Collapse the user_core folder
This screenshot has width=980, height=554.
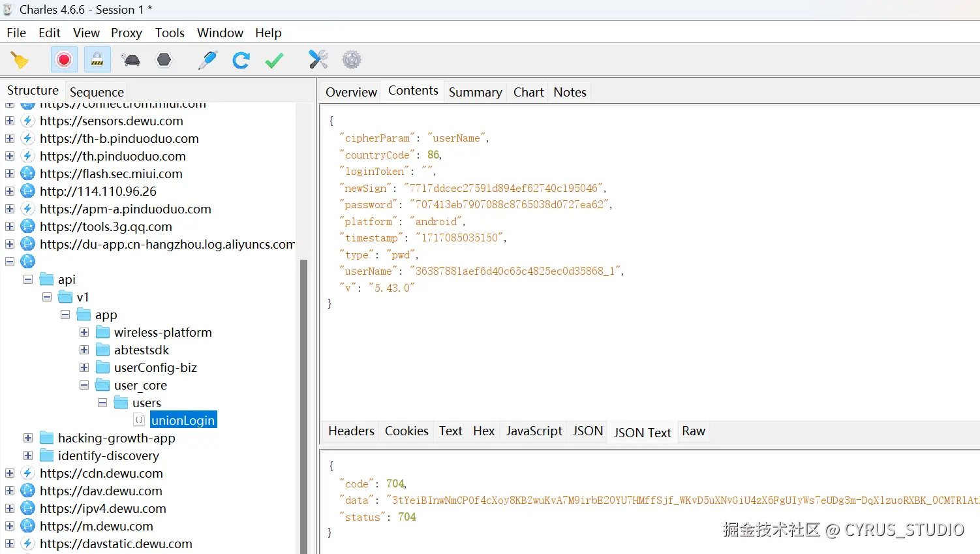[x=84, y=385]
